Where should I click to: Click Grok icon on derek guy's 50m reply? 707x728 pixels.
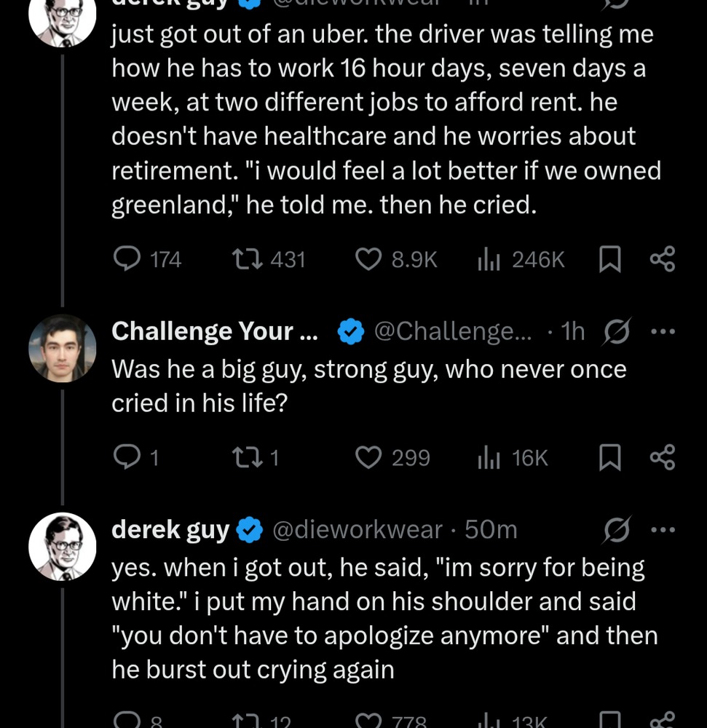617,530
